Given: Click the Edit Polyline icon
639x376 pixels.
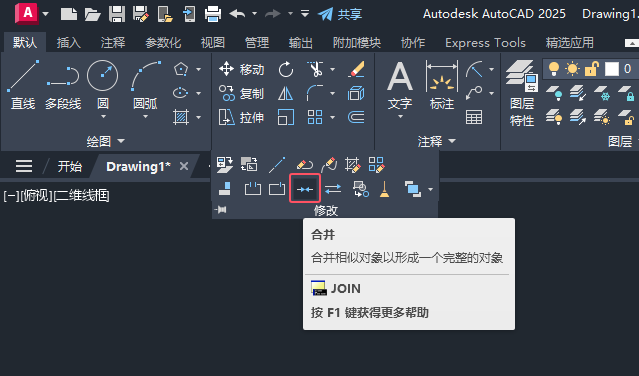Looking at the screenshot, I should pos(305,165).
